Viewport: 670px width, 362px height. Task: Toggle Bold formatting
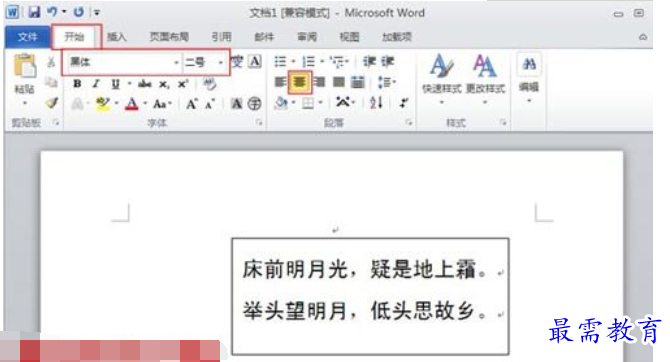77,84
